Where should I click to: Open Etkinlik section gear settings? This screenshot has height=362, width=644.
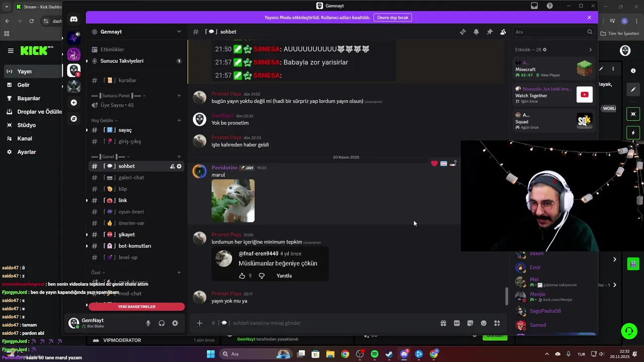(x=545, y=50)
